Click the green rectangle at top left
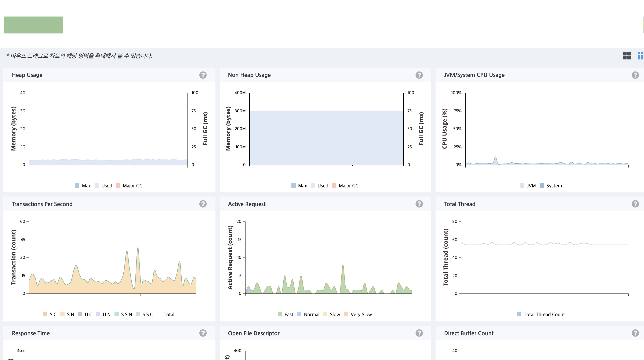This screenshot has width=644, height=360. pyautogui.click(x=33, y=25)
